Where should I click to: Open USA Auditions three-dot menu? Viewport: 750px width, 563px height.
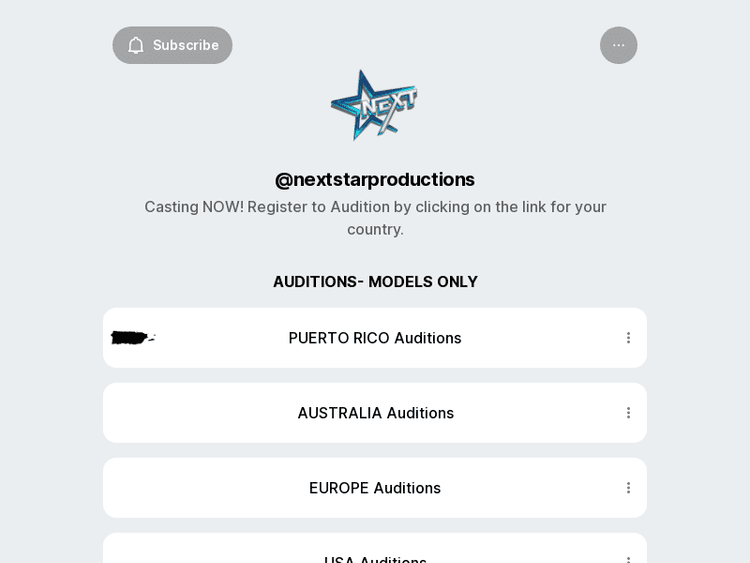[x=628, y=558]
